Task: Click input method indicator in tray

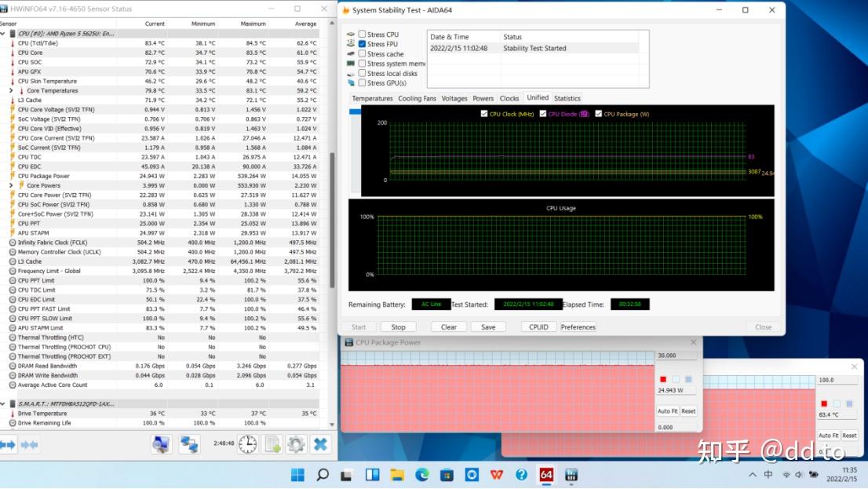Action: [x=768, y=475]
